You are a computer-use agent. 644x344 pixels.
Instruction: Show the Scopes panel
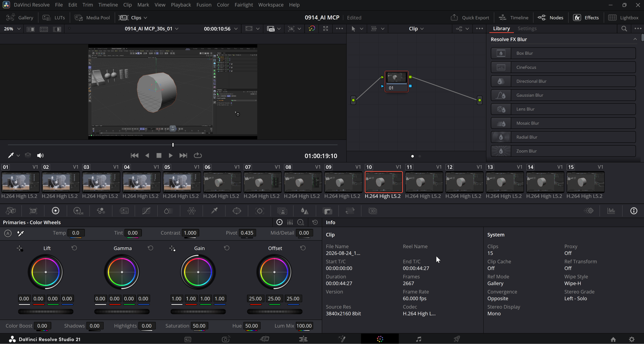(611, 211)
